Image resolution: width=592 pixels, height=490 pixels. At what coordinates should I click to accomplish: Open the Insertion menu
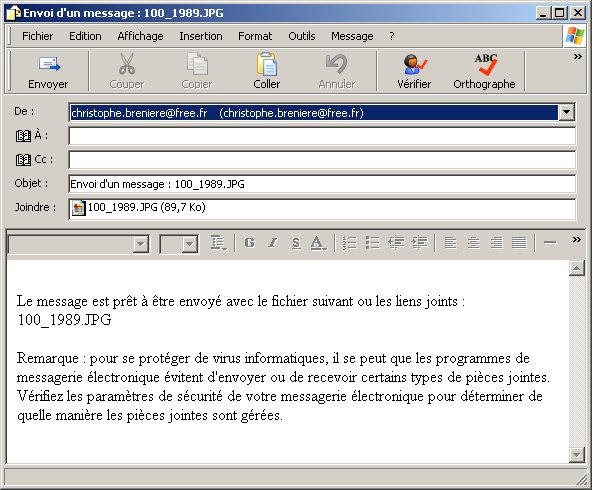click(201, 36)
